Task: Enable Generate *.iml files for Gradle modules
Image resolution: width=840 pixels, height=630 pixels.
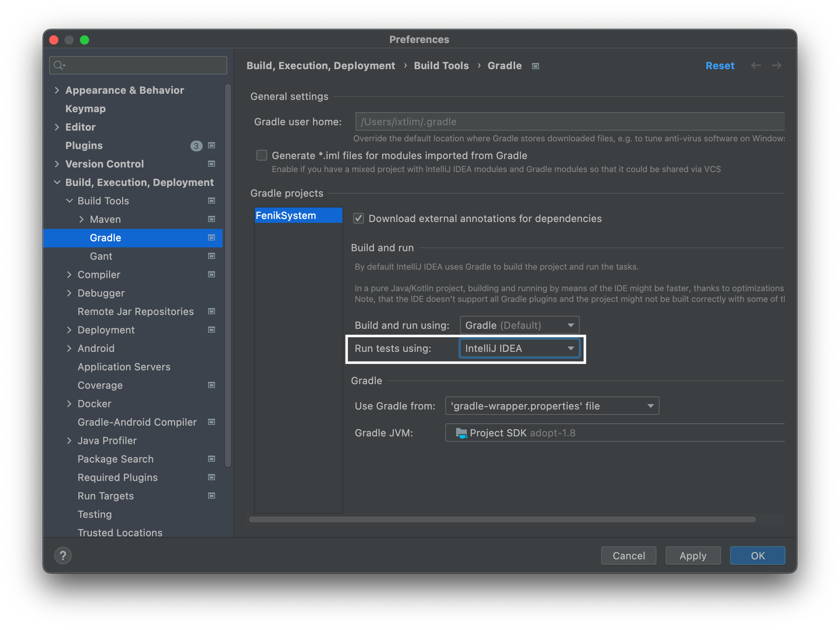Action: pyautogui.click(x=261, y=155)
